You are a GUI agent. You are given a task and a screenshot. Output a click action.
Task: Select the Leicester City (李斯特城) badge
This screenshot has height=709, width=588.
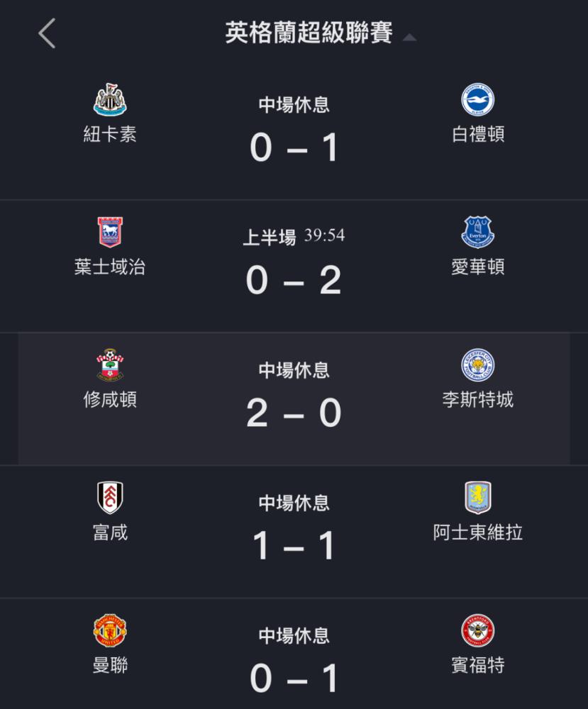point(477,365)
